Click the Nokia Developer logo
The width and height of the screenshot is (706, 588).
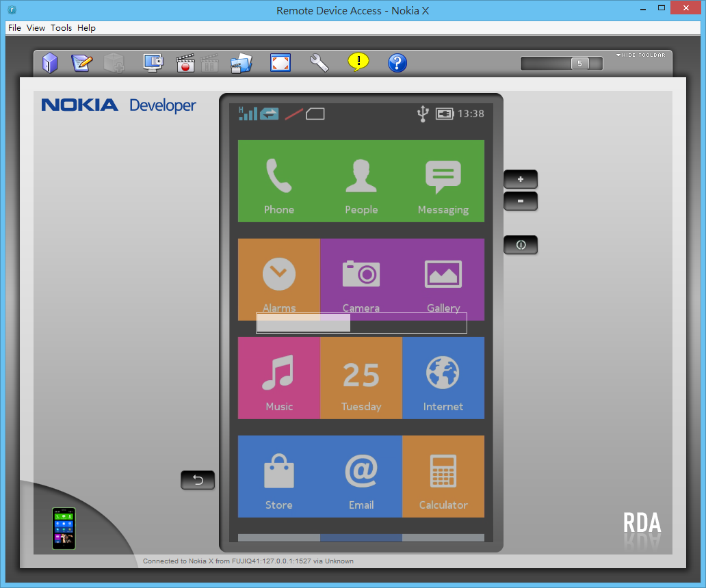click(118, 105)
